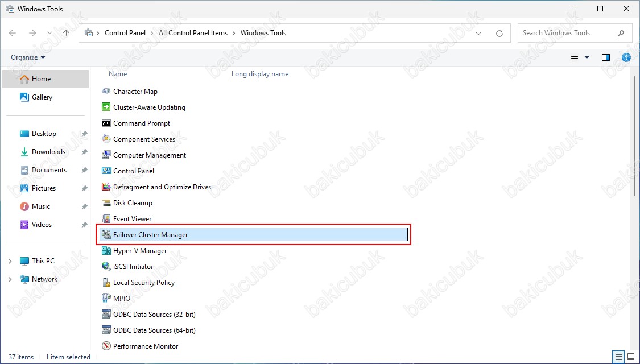Image resolution: width=640 pixels, height=364 pixels.
Task: Expand the This PC tree node
Action: (10, 261)
